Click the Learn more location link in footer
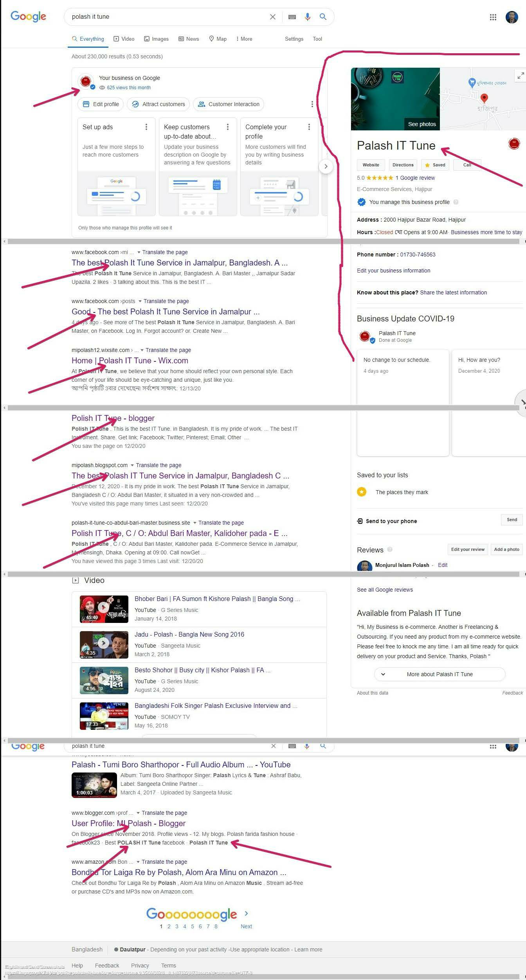The image size is (526, 980). click(x=308, y=949)
